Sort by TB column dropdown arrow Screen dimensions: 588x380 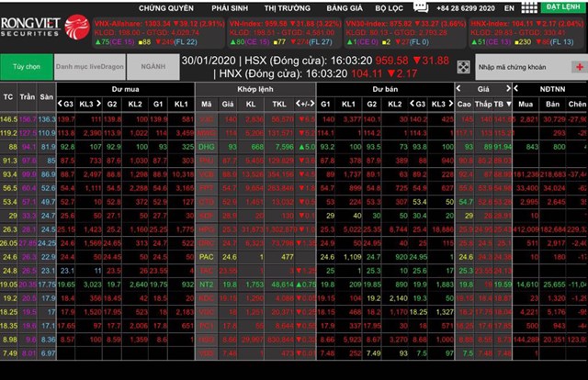509,105
